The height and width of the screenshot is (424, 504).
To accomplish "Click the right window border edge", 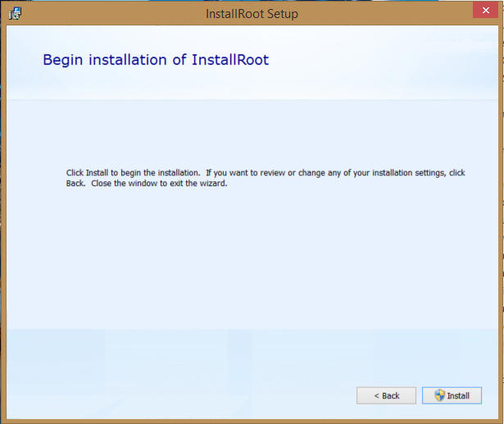I will [500, 213].
